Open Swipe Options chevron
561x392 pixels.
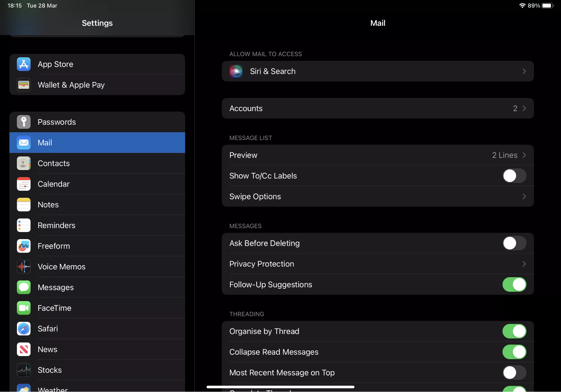pyautogui.click(x=524, y=196)
